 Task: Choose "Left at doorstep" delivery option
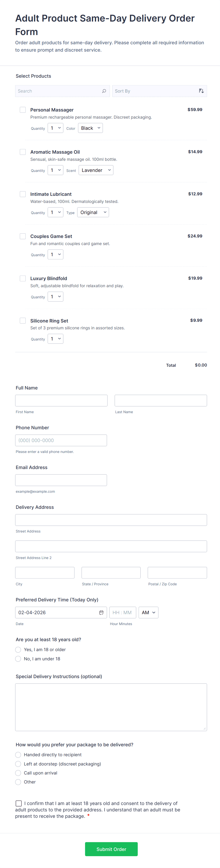click(x=18, y=764)
